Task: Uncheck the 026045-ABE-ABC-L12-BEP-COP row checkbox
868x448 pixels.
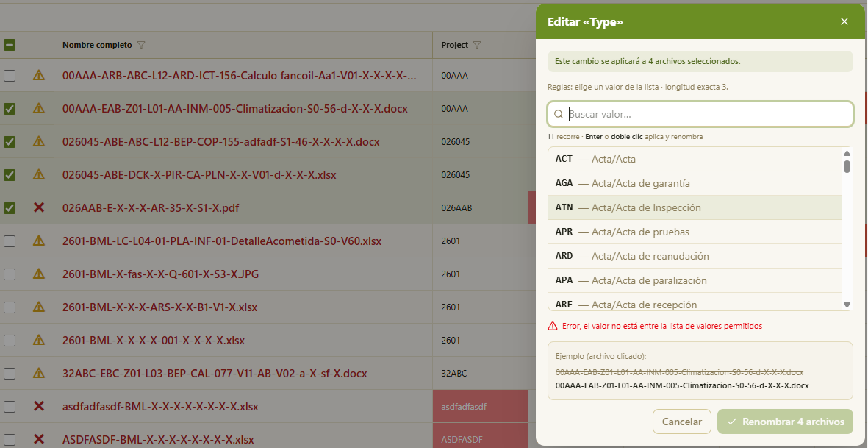Action: click(x=10, y=142)
